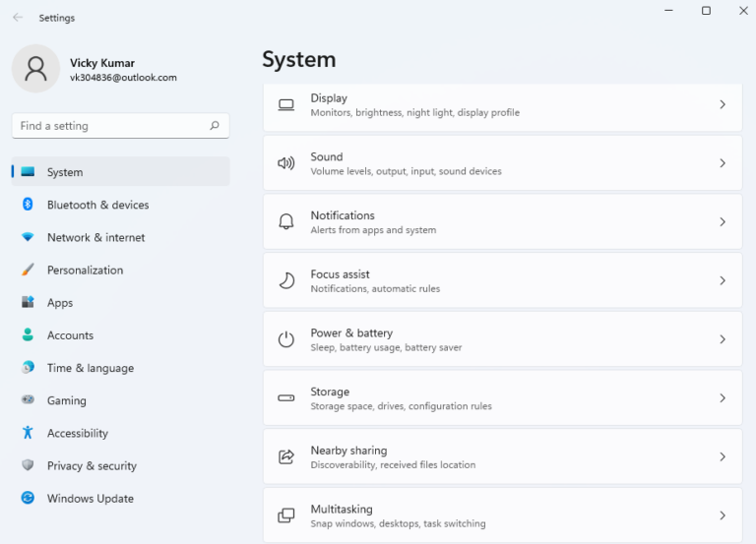The image size is (756, 544).
Task: Go to Time & language settings
Action: pos(90,368)
